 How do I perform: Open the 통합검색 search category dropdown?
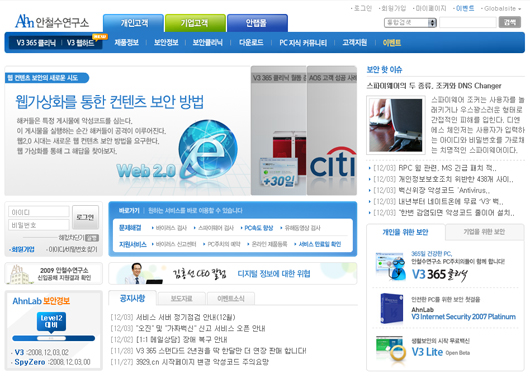point(410,23)
